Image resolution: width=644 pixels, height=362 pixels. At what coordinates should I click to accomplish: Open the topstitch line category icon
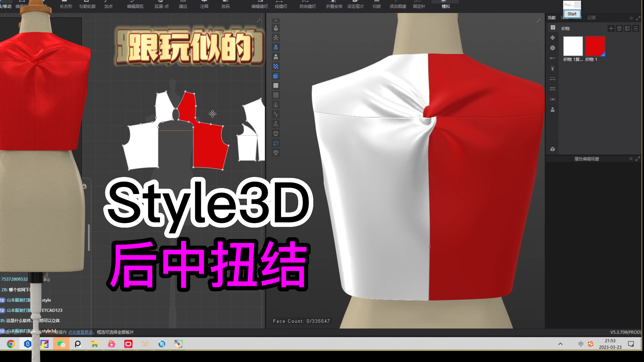[x=552, y=79]
